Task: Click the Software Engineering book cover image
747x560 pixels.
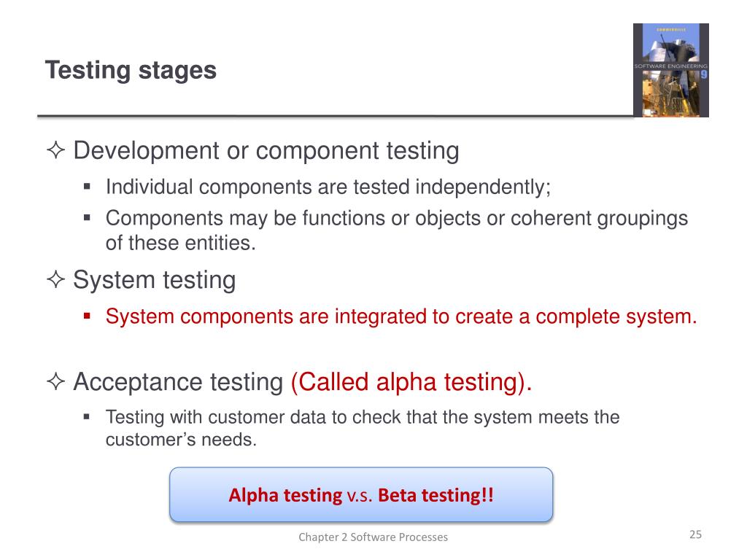Action: point(671,70)
